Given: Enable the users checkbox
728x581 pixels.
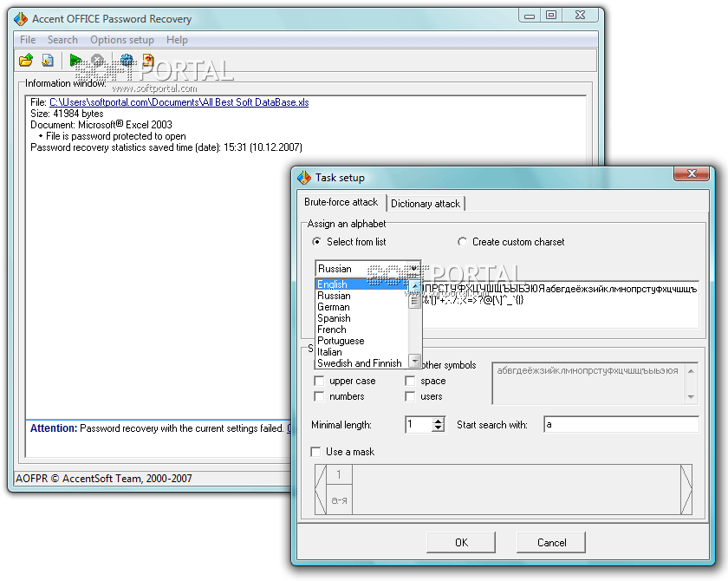Looking at the screenshot, I should (410, 396).
